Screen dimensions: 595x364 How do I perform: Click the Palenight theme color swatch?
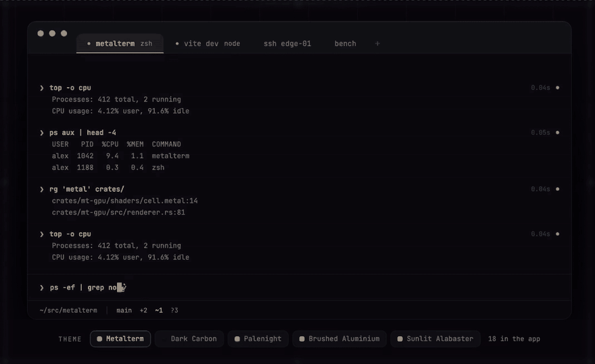pos(237,339)
